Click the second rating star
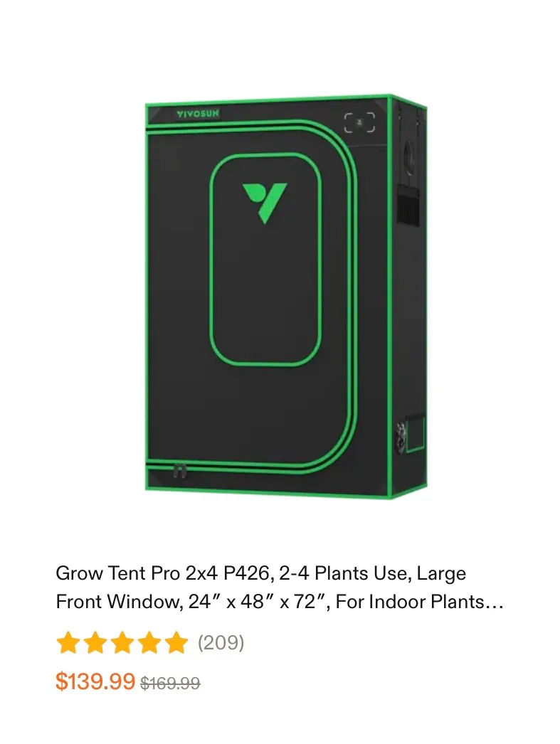The height and width of the screenshot is (744, 560). coord(95,642)
